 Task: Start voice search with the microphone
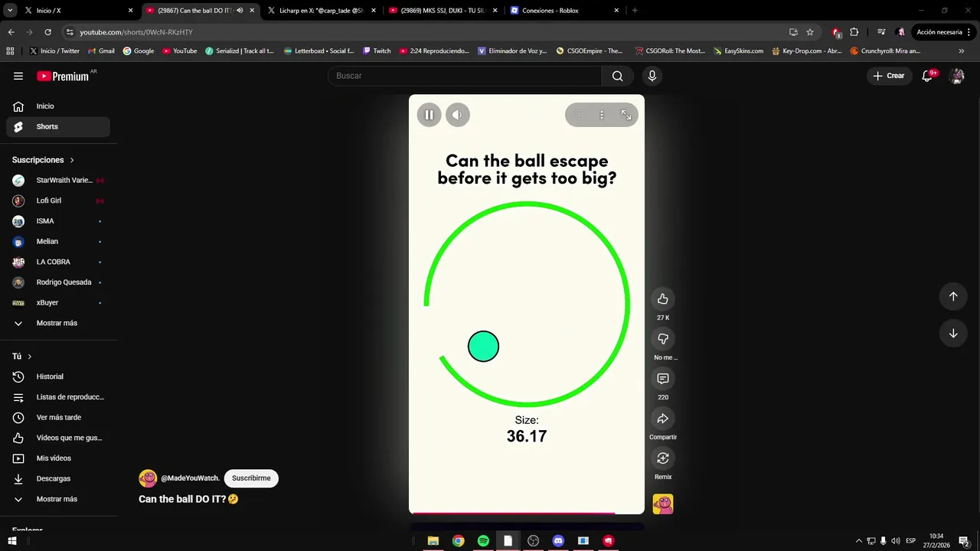click(652, 76)
